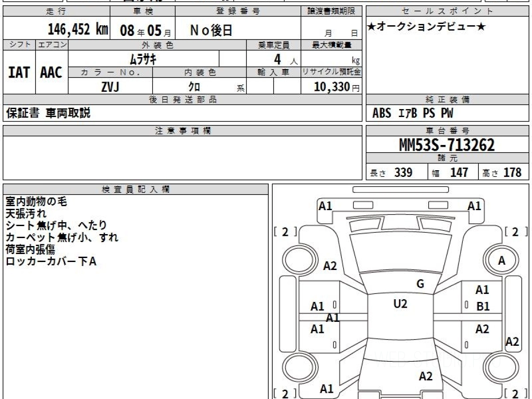Image resolution: width=532 pixels, height=399 pixels.
Task: Select the B1 damage mark on door
Action: coord(483,306)
